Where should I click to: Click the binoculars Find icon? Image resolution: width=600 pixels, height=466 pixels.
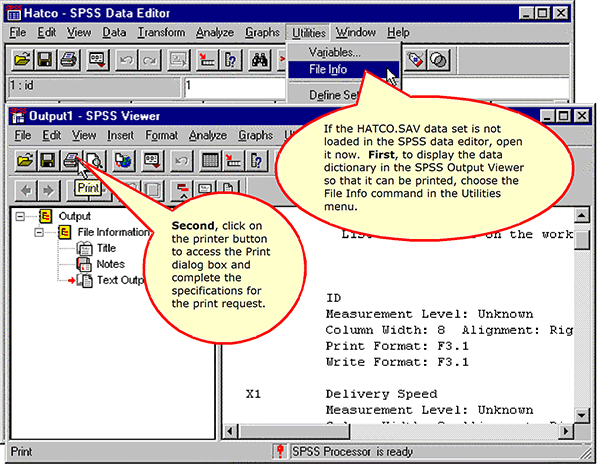(260, 60)
